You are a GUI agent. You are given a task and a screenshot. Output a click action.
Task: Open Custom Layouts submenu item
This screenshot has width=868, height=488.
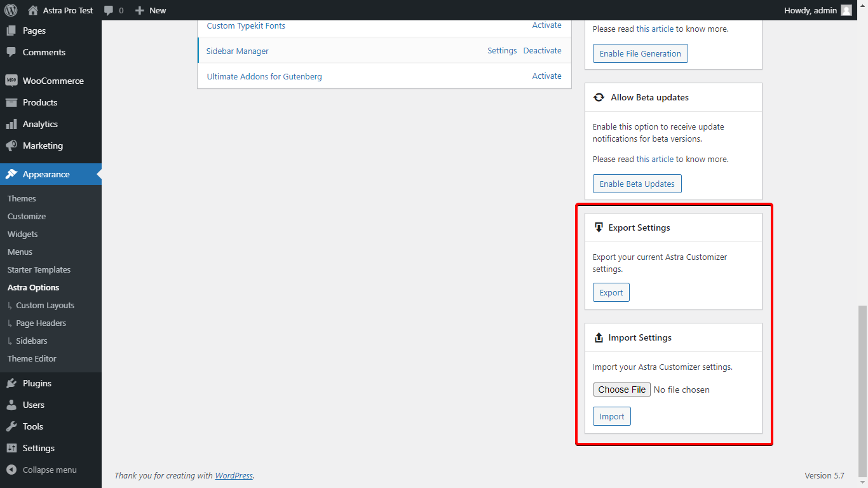[45, 305]
